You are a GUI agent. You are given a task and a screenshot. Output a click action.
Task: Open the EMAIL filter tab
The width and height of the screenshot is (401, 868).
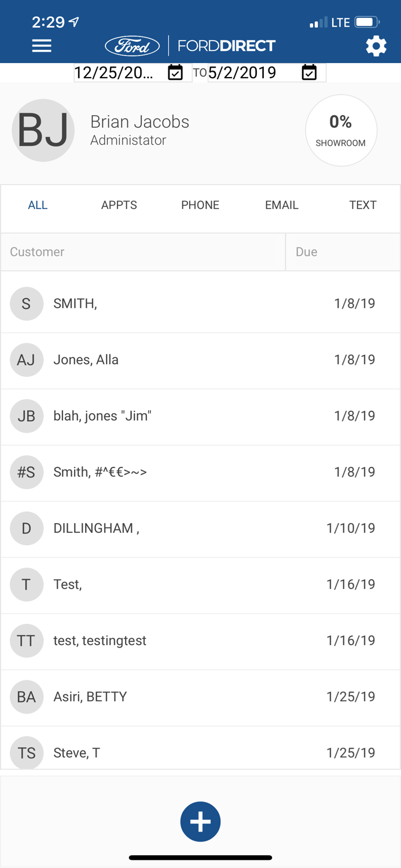(282, 205)
